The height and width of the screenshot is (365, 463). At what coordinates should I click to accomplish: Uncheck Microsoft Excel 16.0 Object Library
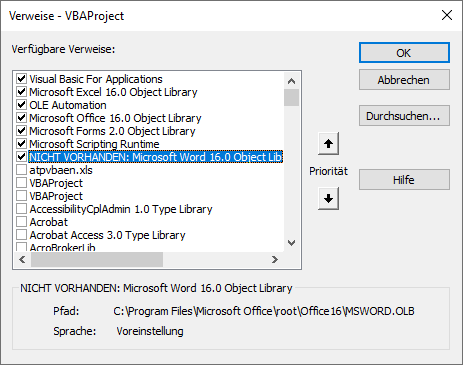21,92
